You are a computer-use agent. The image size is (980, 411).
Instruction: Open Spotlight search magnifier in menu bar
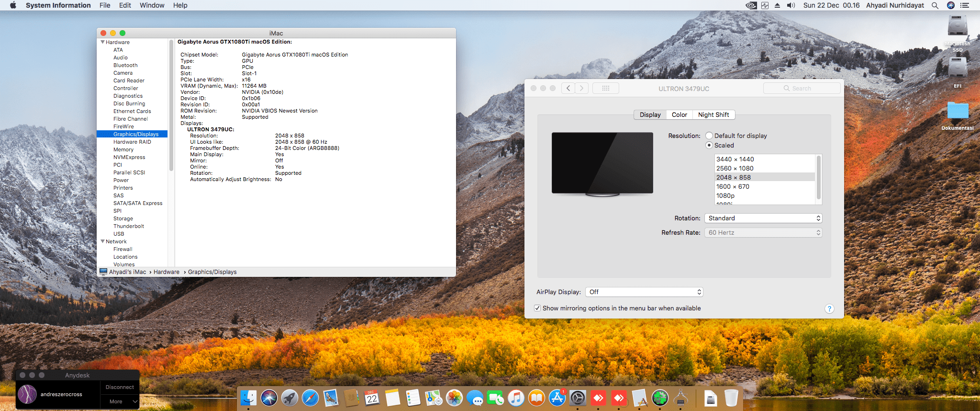[x=935, y=5]
